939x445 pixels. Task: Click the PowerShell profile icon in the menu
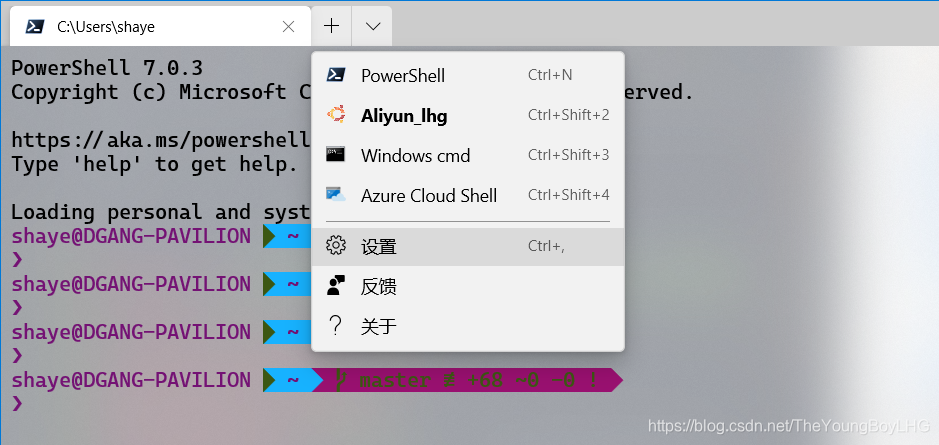pyautogui.click(x=335, y=75)
